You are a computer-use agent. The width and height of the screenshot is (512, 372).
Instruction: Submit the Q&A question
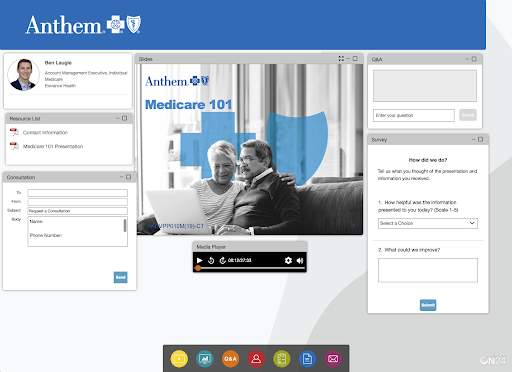point(468,115)
